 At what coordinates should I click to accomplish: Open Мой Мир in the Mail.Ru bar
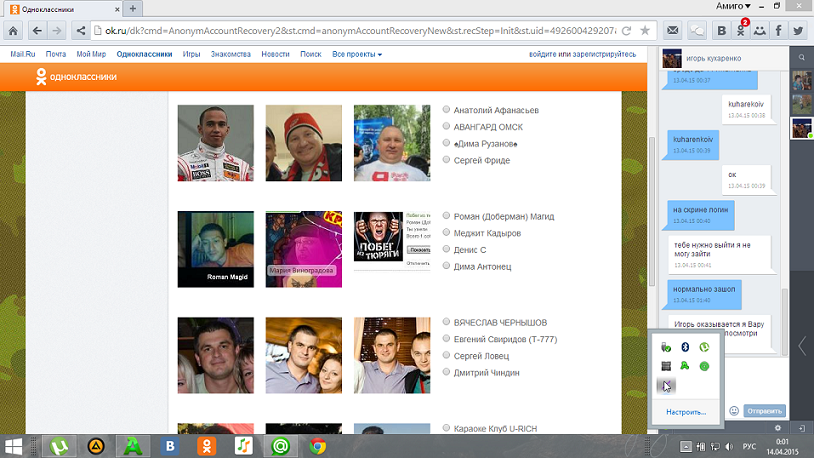pyautogui.click(x=91, y=54)
